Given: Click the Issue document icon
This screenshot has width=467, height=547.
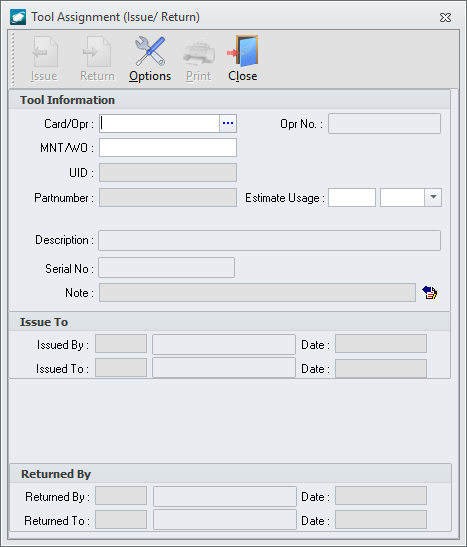Looking at the screenshot, I should 45,52.
